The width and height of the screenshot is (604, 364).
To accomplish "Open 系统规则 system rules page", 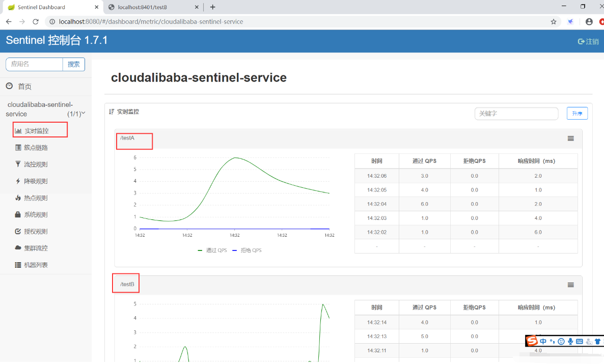I will 35,215.
